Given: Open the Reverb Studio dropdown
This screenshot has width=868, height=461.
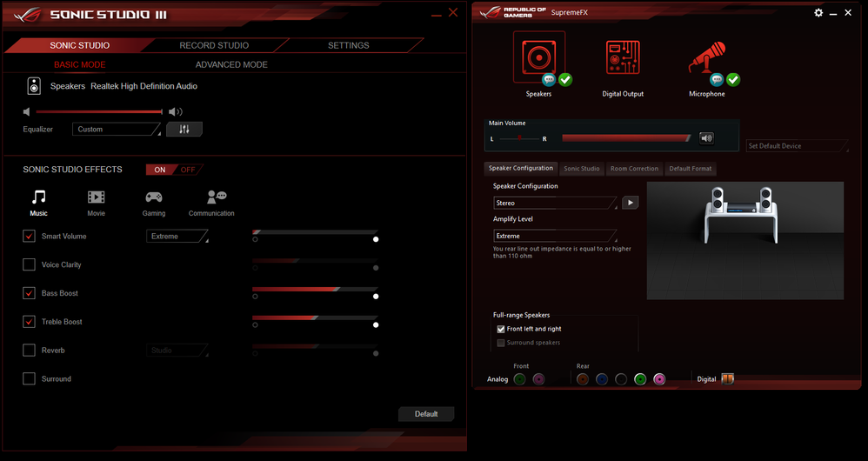Looking at the screenshot, I should pyautogui.click(x=177, y=351).
